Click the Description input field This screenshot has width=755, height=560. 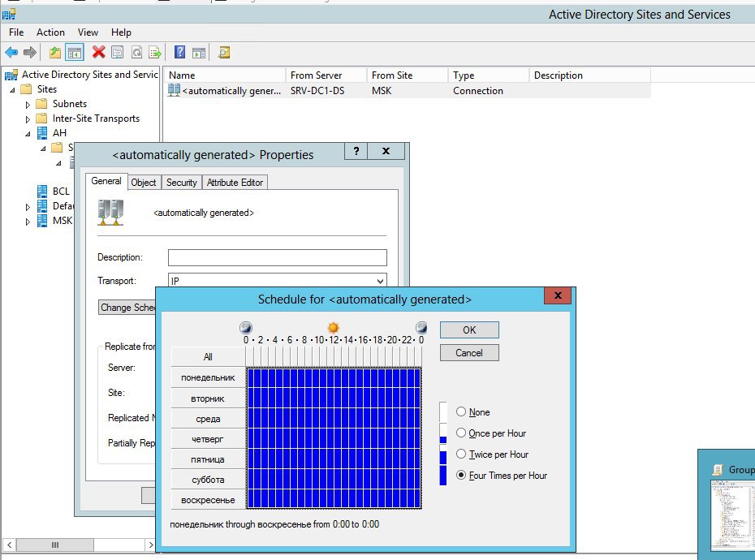pyautogui.click(x=278, y=257)
